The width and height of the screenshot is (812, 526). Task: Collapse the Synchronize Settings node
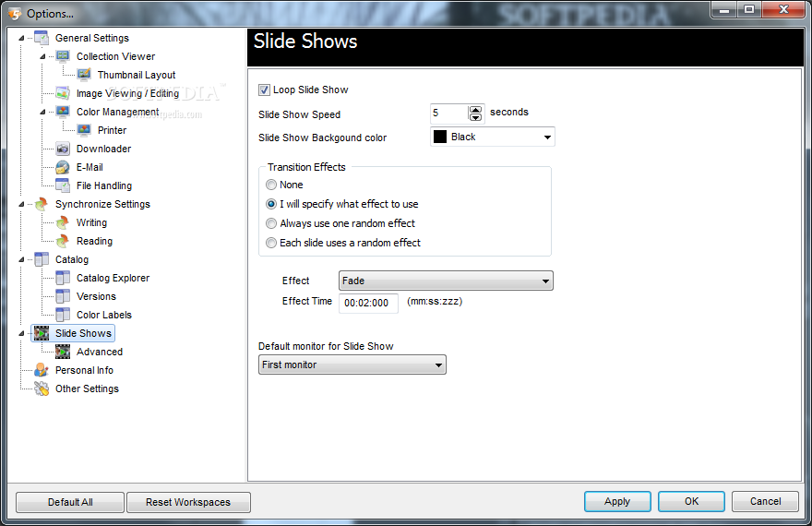click(22, 204)
